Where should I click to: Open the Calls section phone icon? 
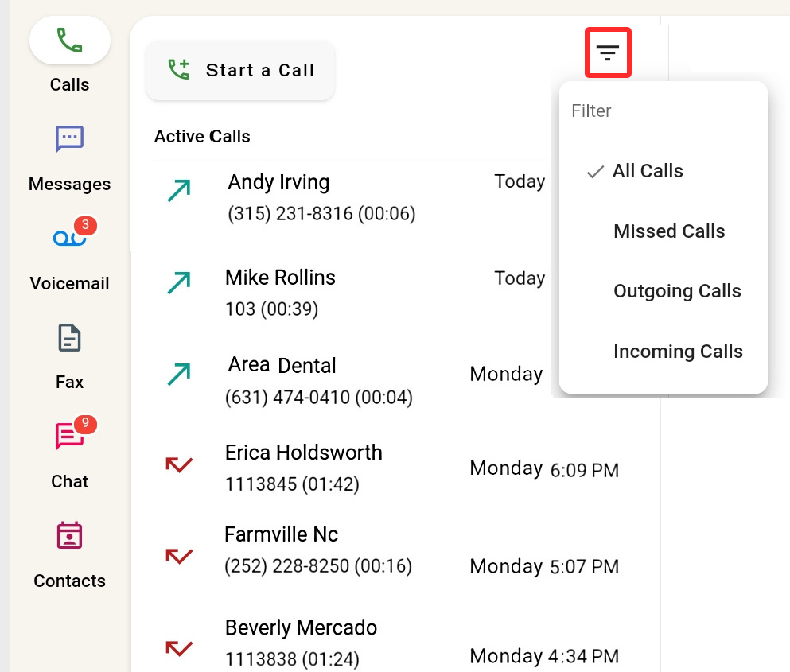click(x=69, y=41)
